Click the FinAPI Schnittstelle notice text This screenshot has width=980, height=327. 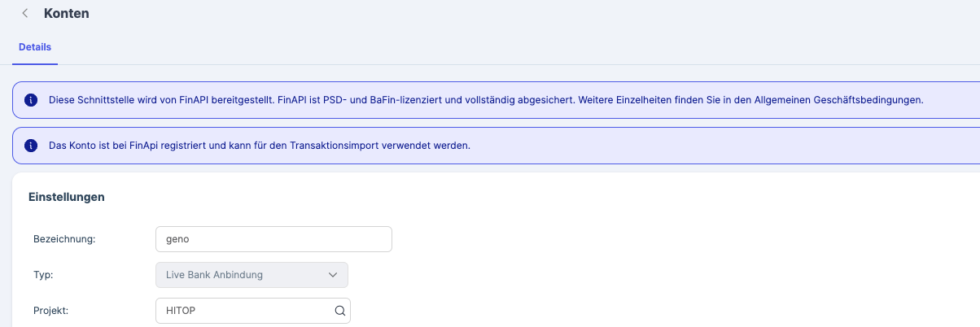pyautogui.click(x=486, y=100)
